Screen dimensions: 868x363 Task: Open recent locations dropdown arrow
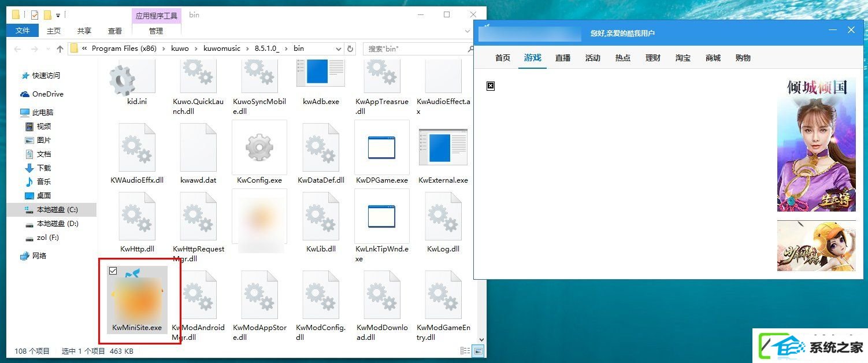click(47, 49)
